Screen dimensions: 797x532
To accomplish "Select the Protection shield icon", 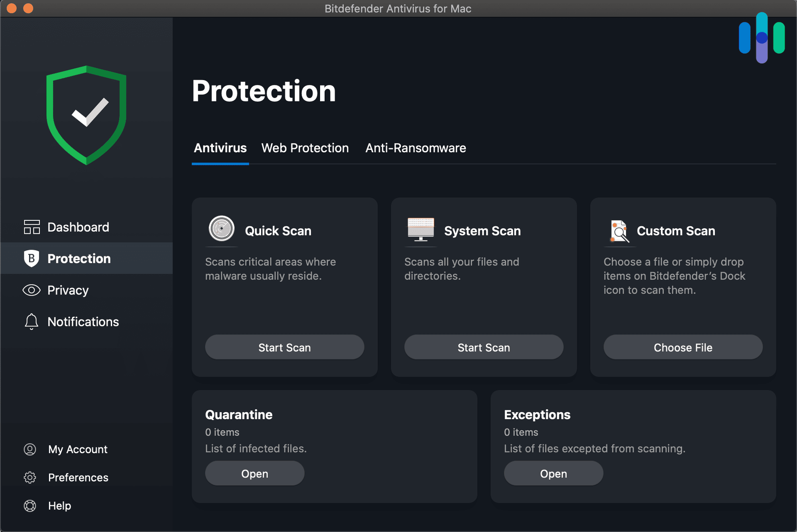I will (x=30, y=258).
